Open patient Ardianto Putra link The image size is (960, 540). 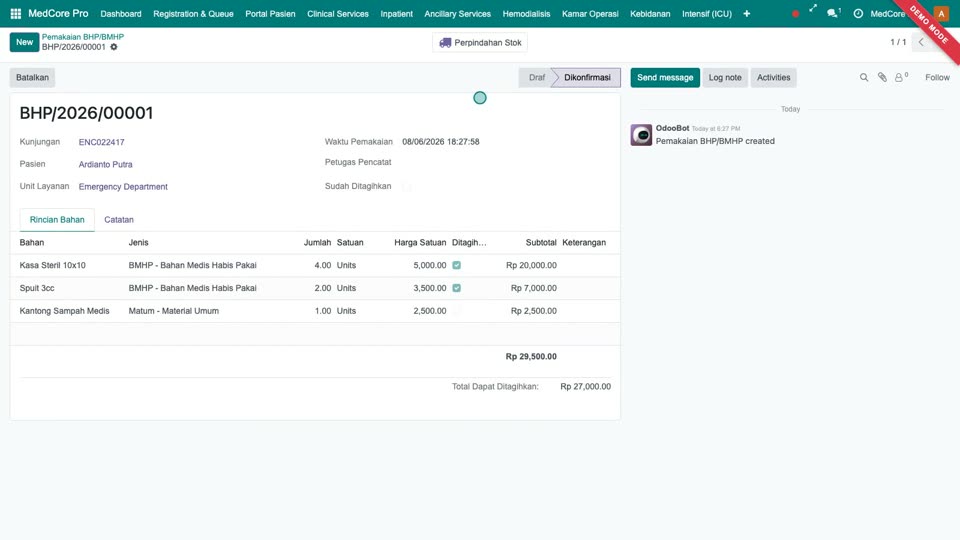[x=105, y=164]
